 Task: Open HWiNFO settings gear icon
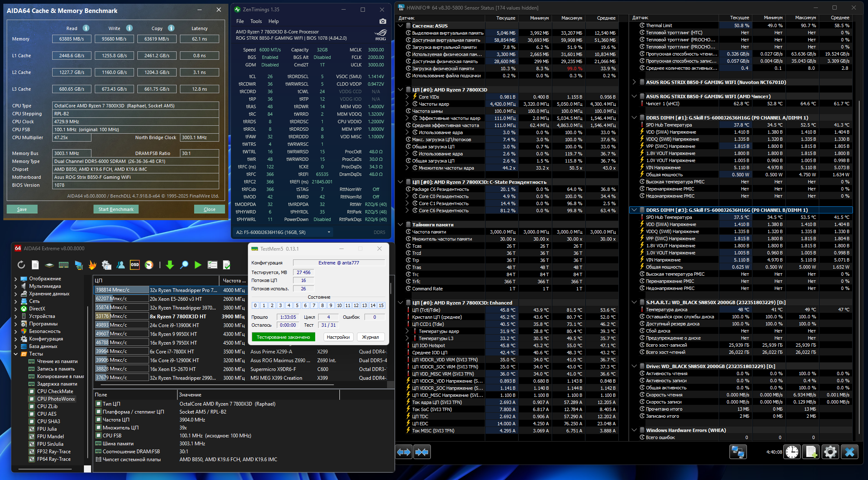point(830,452)
